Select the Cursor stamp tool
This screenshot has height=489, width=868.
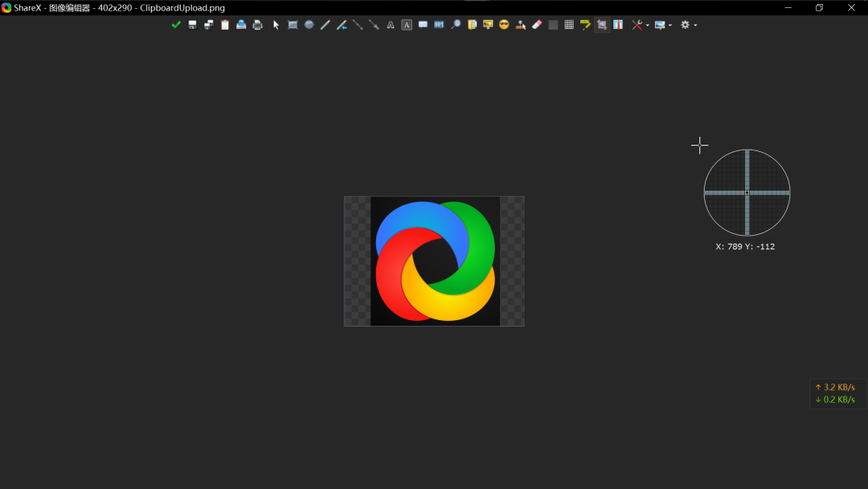520,25
